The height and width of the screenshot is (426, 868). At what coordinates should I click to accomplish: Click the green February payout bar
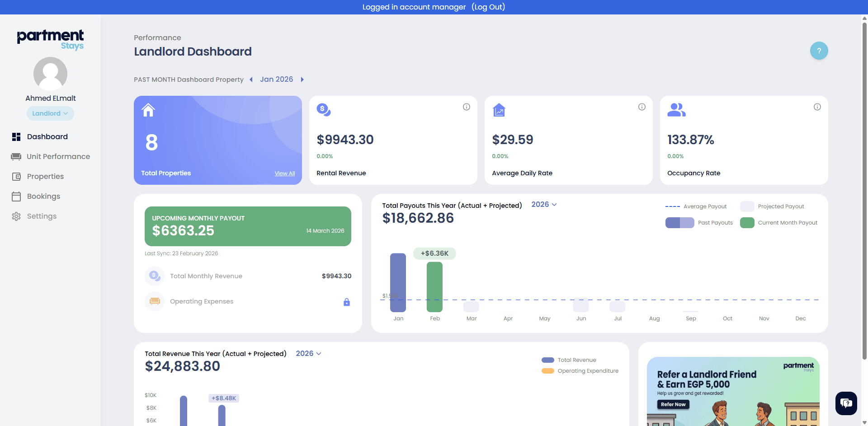[434, 287]
